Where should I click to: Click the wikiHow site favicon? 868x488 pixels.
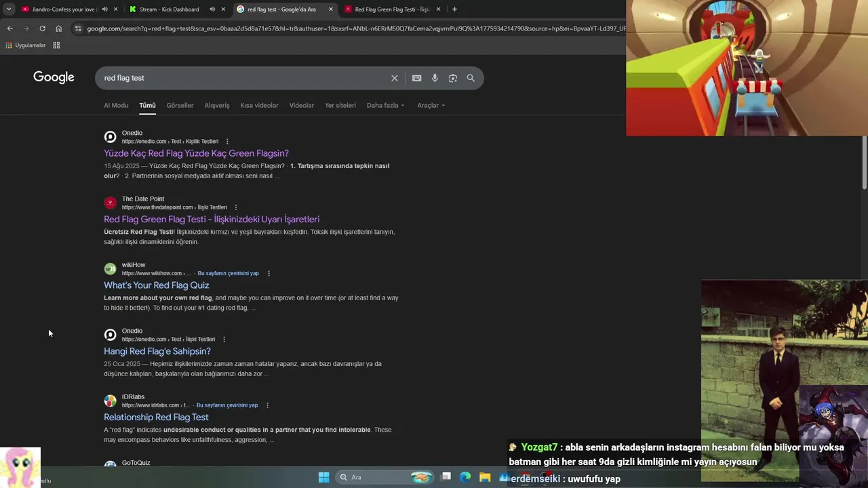(x=110, y=268)
